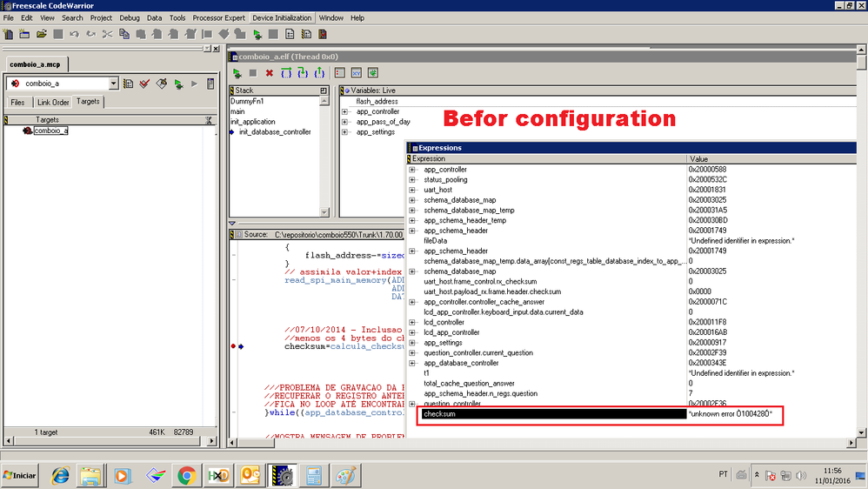Click the Debug icon in project panel
The image size is (868, 489).
point(178,84)
